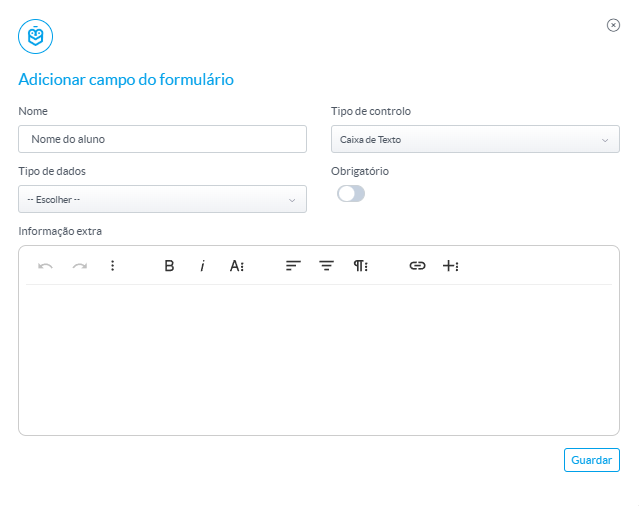This screenshot has width=639, height=506.
Task: Close the add form field dialog
Action: pyautogui.click(x=613, y=25)
